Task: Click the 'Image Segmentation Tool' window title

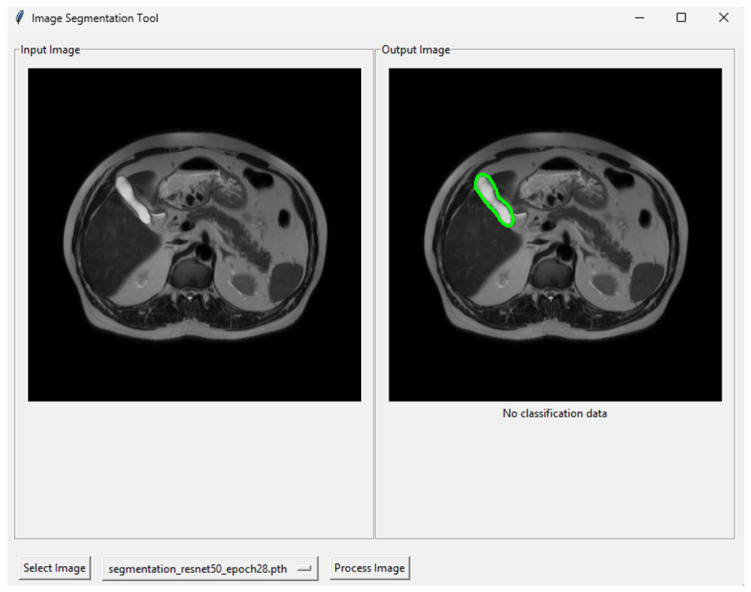Action: (95, 18)
